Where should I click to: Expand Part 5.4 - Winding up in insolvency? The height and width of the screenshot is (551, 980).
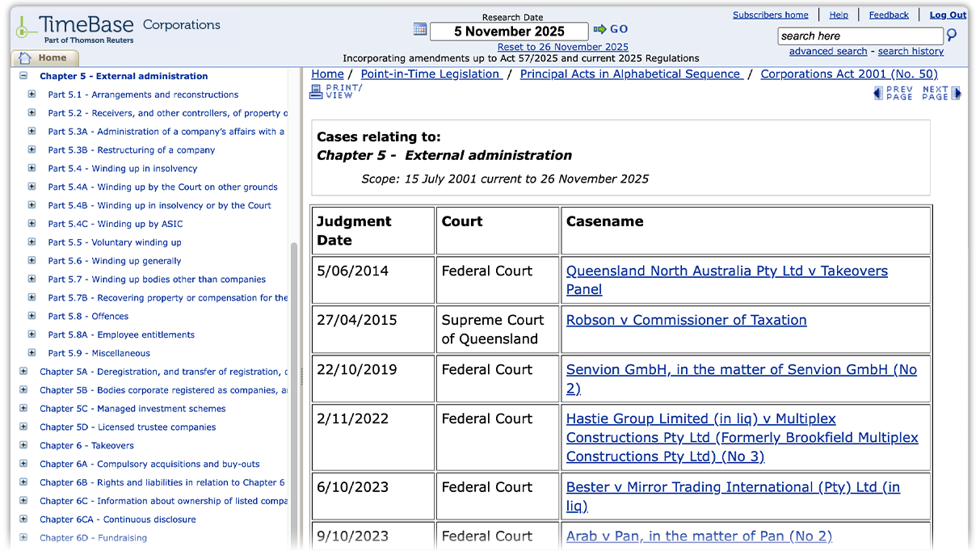pos(32,168)
